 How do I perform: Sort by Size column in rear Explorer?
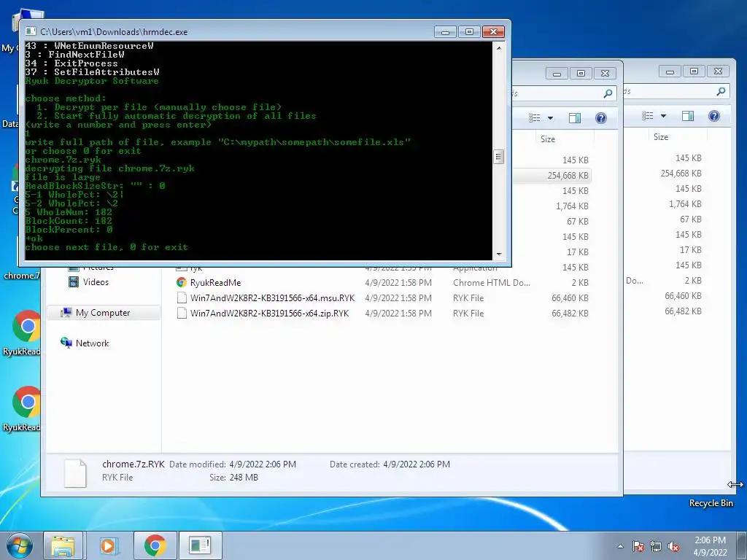[x=678, y=137]
